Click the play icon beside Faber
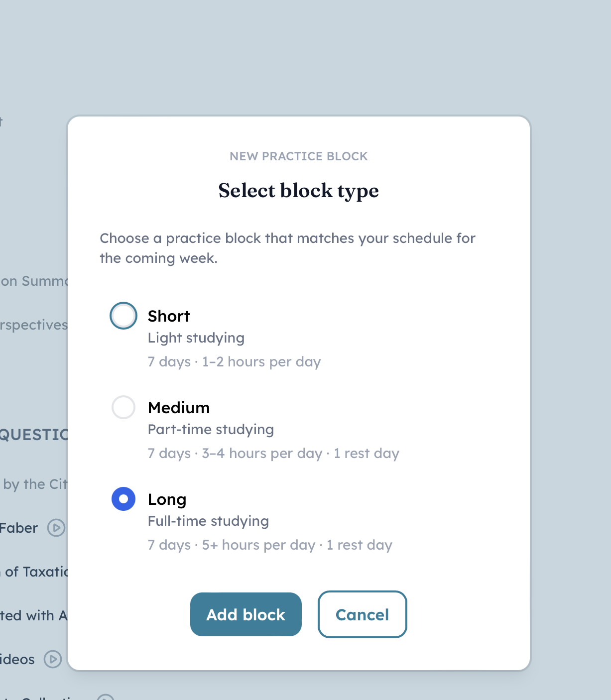Screen dimensions: 611x700 (56, 528)
